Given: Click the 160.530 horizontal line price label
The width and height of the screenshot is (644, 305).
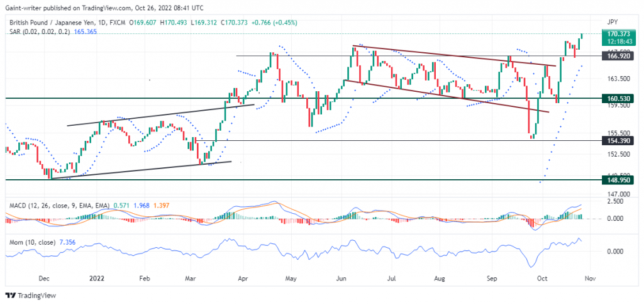Looking at the screenshot, I should coord(617,98).
